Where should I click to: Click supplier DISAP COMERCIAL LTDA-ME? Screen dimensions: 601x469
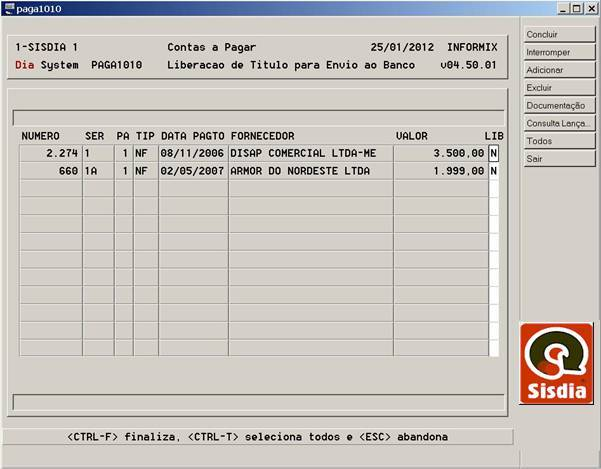click(x=310, y=153)
